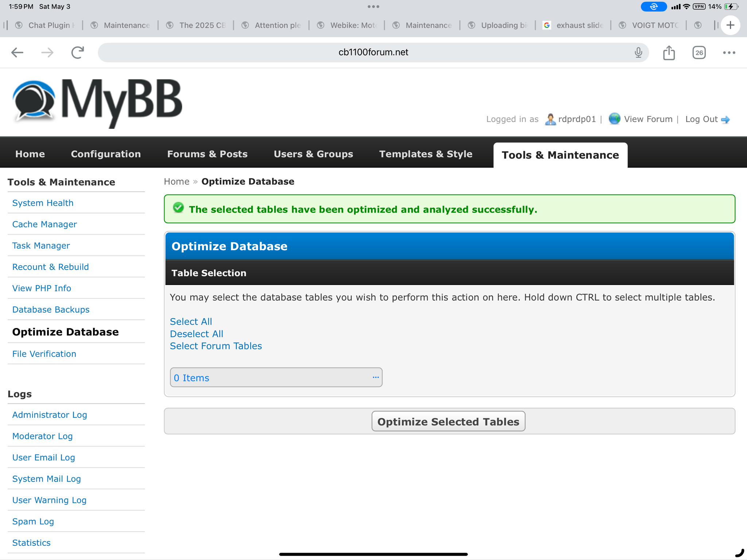Select the Tools & Maintenance tab
747x560 pixels.
(560, 155)
